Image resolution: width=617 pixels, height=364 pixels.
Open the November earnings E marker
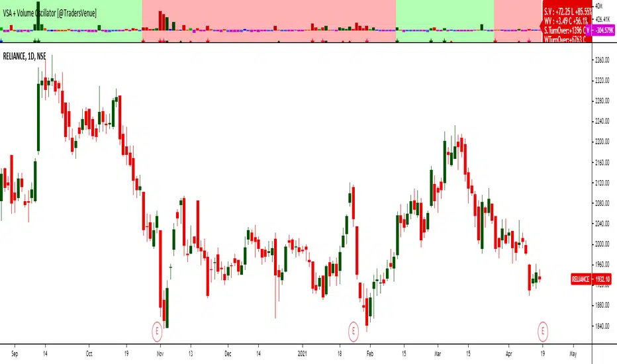(157, 332)
